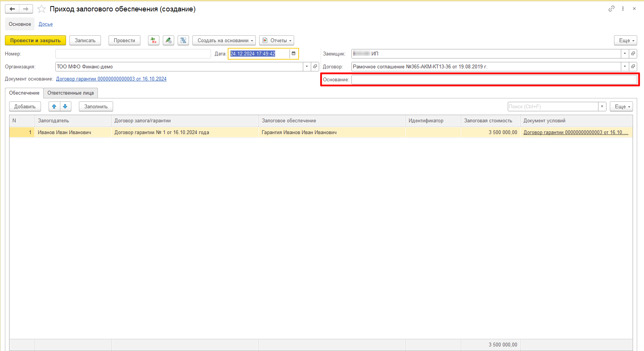Select the Иванов Иван Иванович cell
The height and width of the screenshot is (351, 644).
[73, 132]
